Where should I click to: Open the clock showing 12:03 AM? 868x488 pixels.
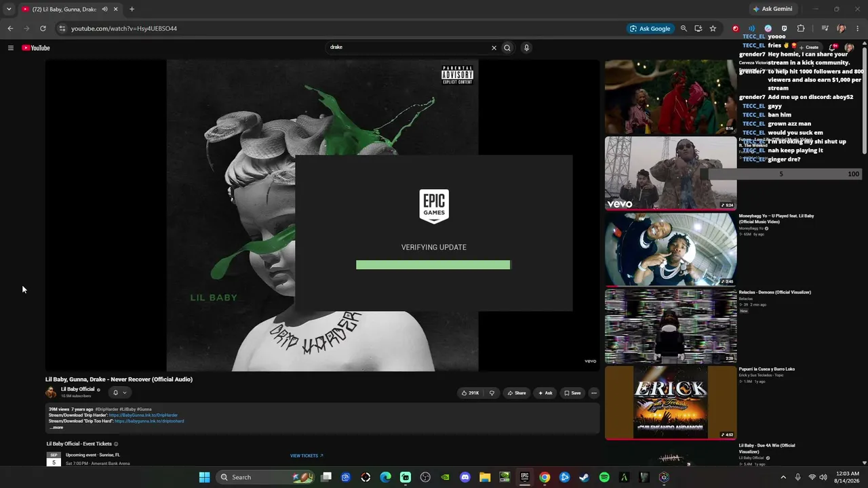[x=847, y=477]
